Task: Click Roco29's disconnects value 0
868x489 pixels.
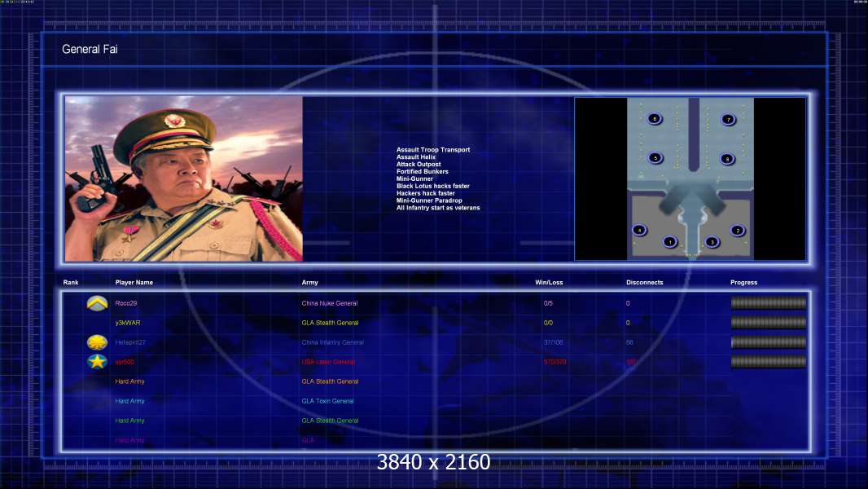Action: (x=628, y=303)
